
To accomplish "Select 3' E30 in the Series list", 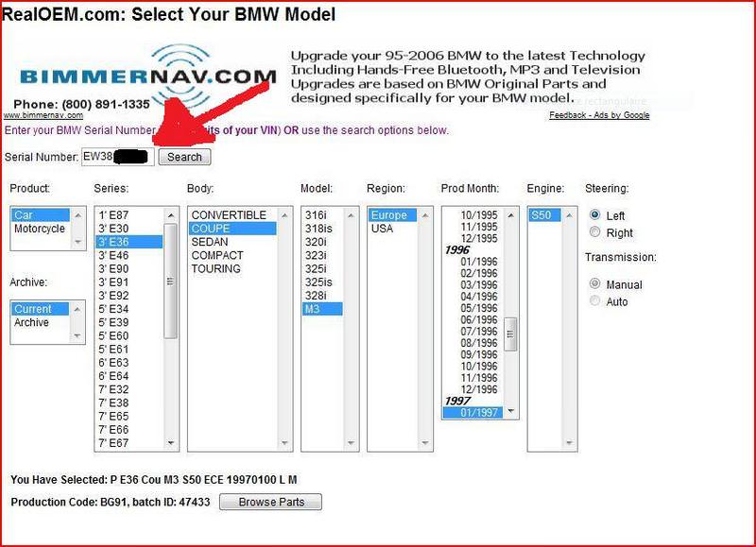I will pos(129,229).
